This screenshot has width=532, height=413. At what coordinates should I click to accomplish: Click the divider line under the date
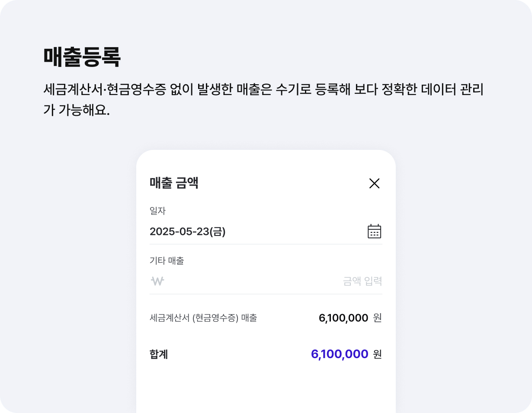click(x=266, y=244)
